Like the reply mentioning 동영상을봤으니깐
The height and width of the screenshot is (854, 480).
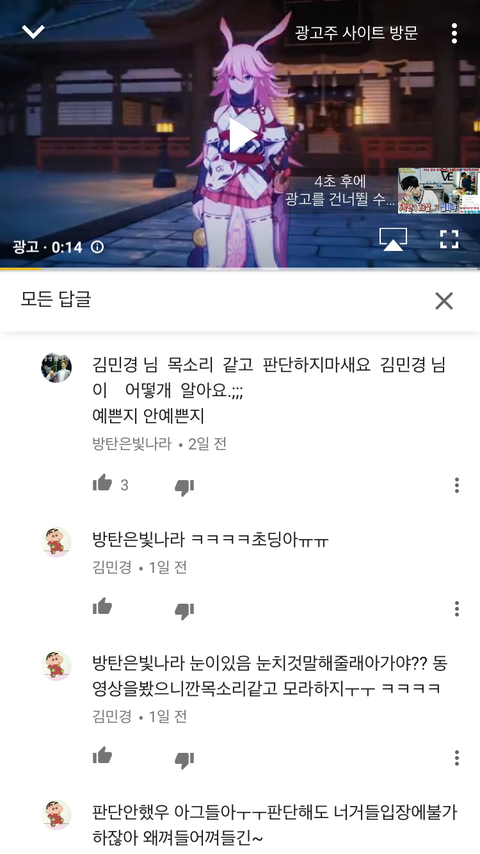(102, 755)
